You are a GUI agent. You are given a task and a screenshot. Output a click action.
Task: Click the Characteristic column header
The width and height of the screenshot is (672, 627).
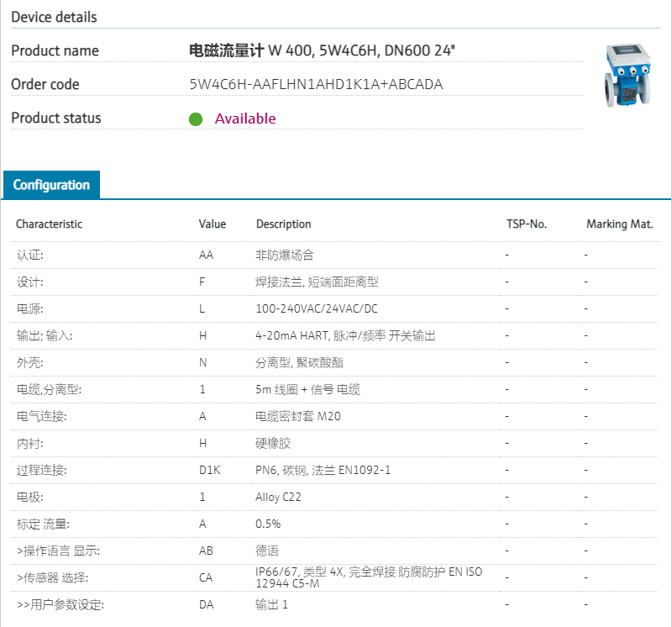49,224
